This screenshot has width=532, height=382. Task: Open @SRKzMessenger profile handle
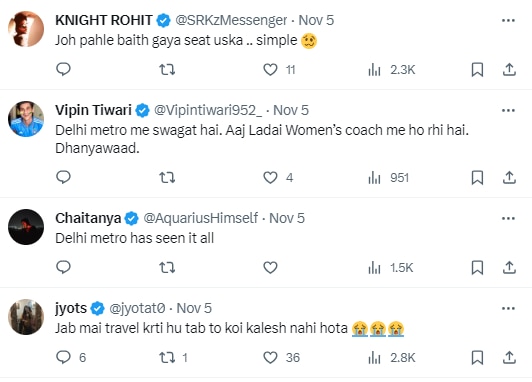(x=231, y=20)
